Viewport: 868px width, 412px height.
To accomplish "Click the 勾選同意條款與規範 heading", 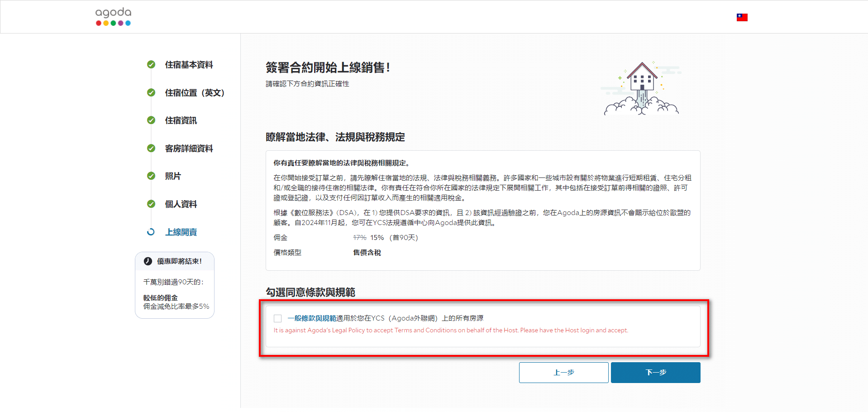I will [310, 292].
